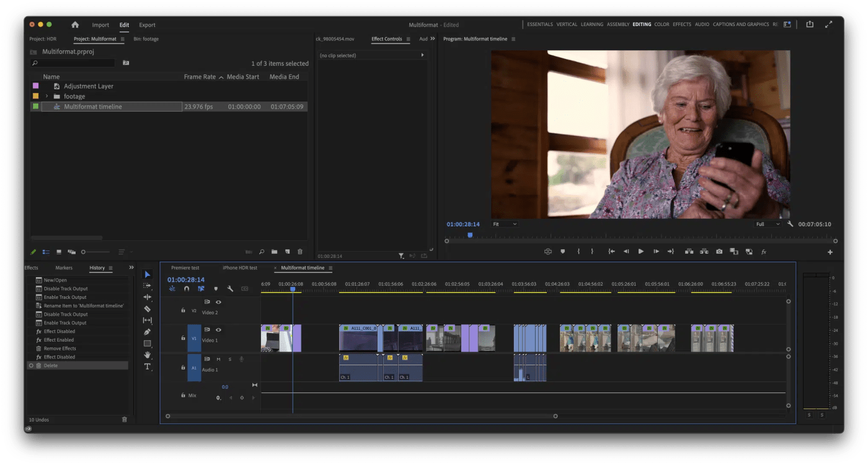Select the Selection tool arrow
Screen dimensions: 868x465
[x=148, y=275]
